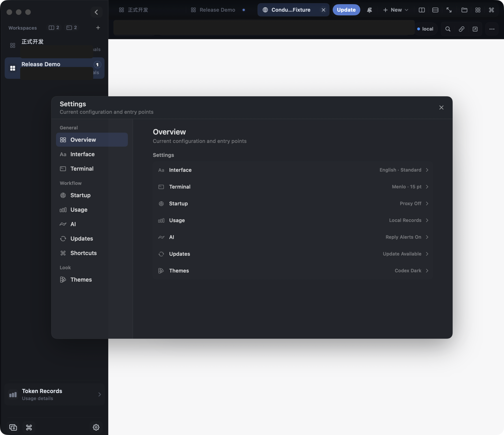Select Overview in the settings sidebar
Viewport: 504px width, 435px height.
pyautogui.click(x=92, y=140)
